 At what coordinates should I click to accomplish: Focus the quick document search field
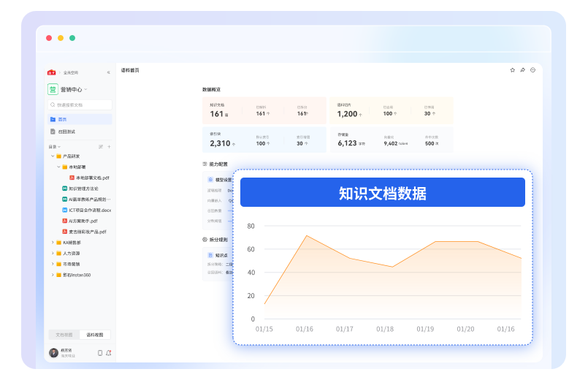[x=80, y=104]
